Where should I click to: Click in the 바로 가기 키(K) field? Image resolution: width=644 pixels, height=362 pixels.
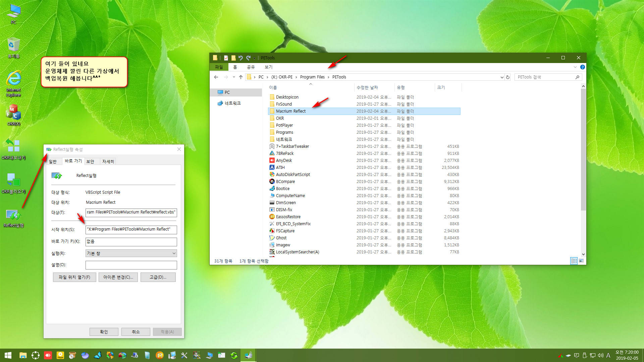tap(131, 242)
